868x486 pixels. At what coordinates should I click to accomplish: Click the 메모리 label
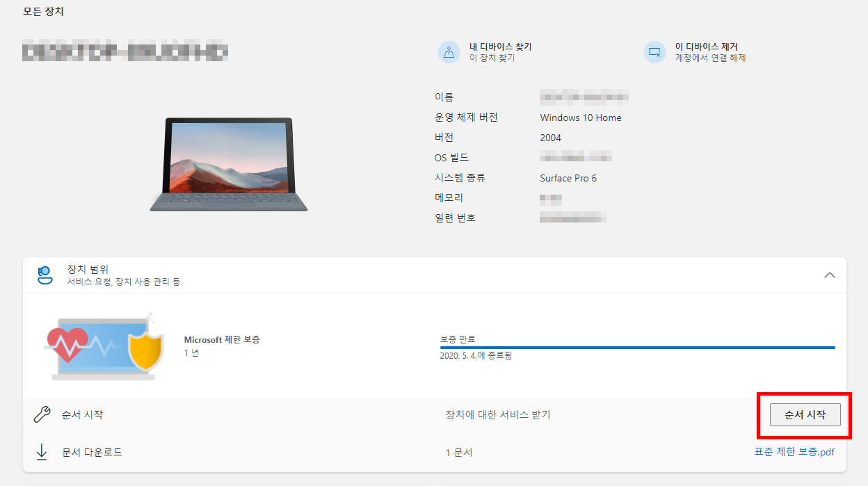point(449,198)
